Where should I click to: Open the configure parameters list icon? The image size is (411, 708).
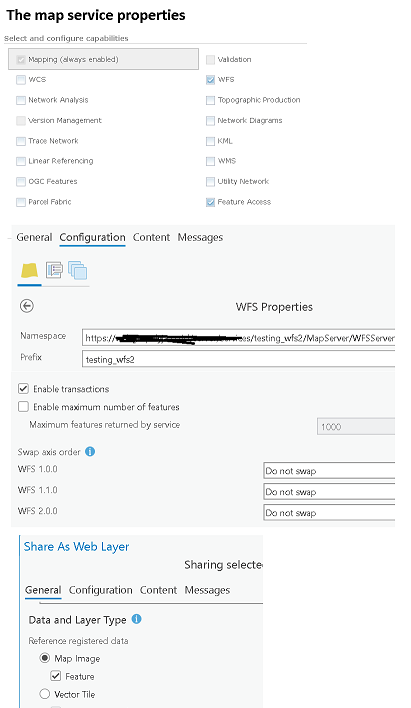click(54, 270)
